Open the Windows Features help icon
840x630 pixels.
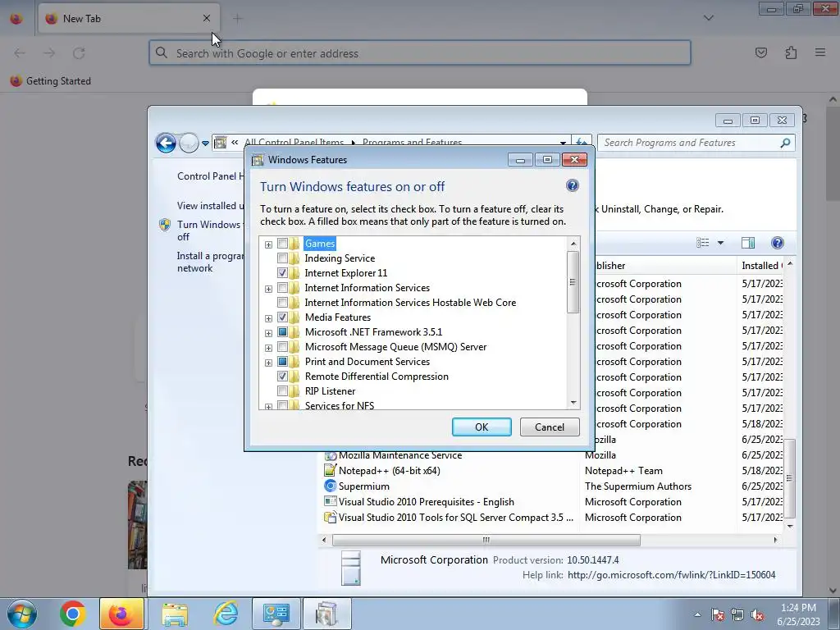[572, 185]
